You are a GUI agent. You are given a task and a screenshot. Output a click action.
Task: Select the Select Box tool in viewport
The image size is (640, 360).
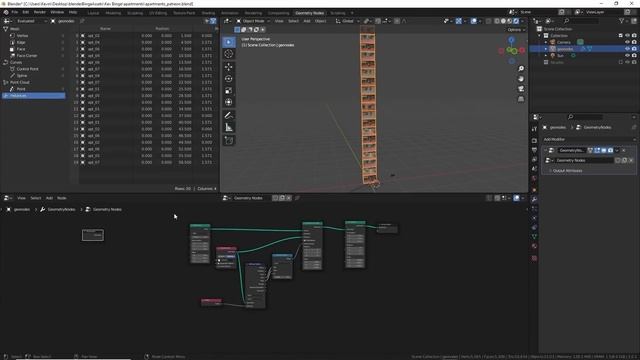(229, 42)
